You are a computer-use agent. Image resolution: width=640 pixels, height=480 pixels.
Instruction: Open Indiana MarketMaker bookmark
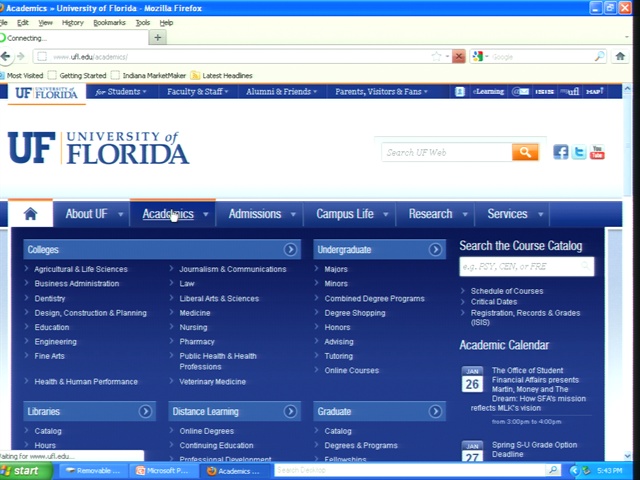click(149, 76)
